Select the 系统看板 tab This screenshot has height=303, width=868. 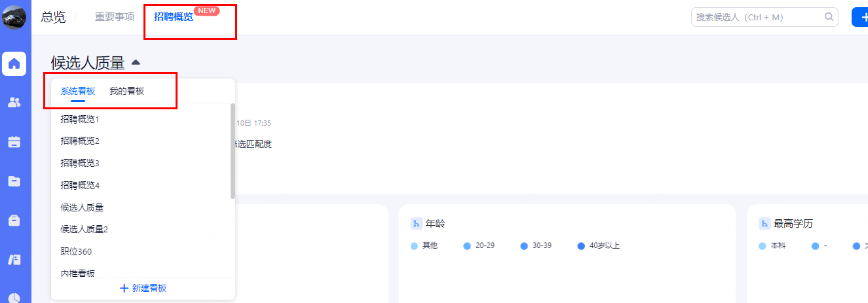(x=78, y=91)
